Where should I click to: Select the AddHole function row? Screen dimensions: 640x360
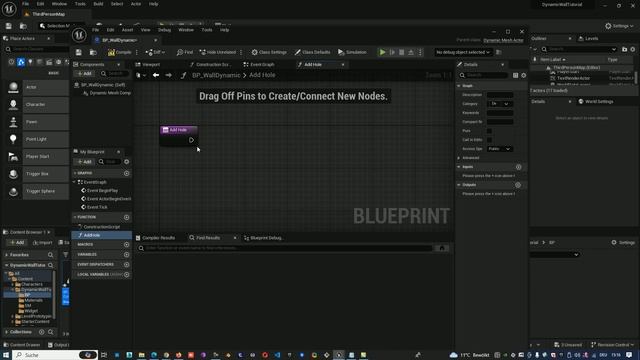102,235
